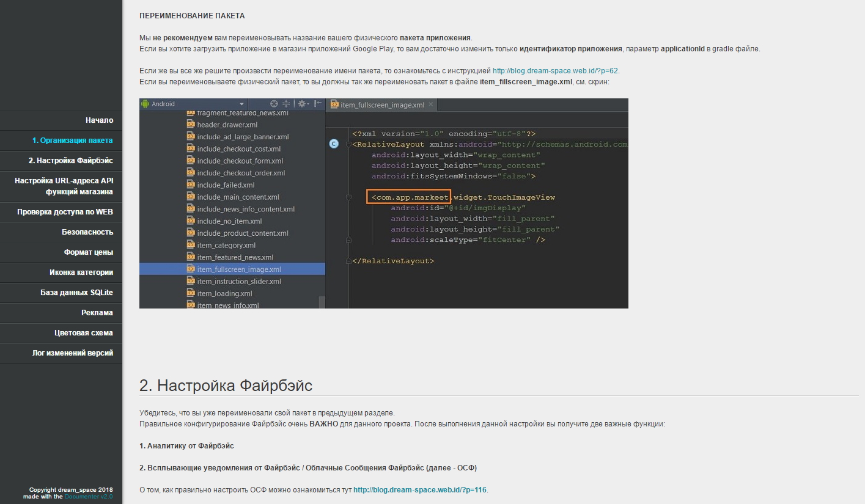Click the blue C gutter icon
Screen dimensions: 865x504
(x=334, y=144)
